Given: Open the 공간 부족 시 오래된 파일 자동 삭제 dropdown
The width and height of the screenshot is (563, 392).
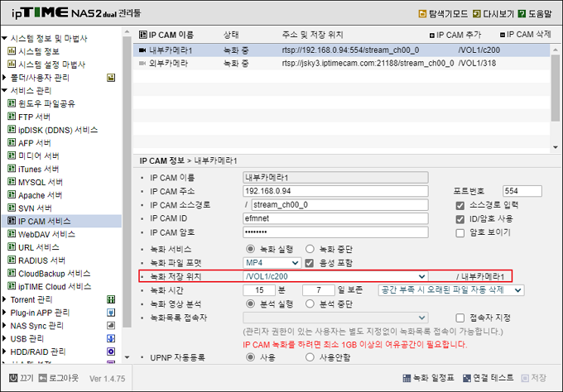Looking at the screenshot, I should pos(451,289).
